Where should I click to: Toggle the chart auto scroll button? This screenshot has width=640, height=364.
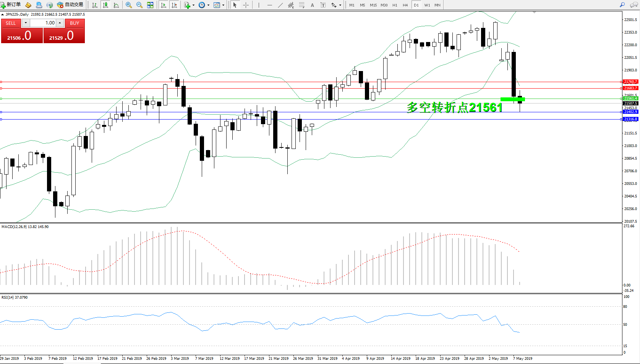pyautogui.click(x=164, y=5)
